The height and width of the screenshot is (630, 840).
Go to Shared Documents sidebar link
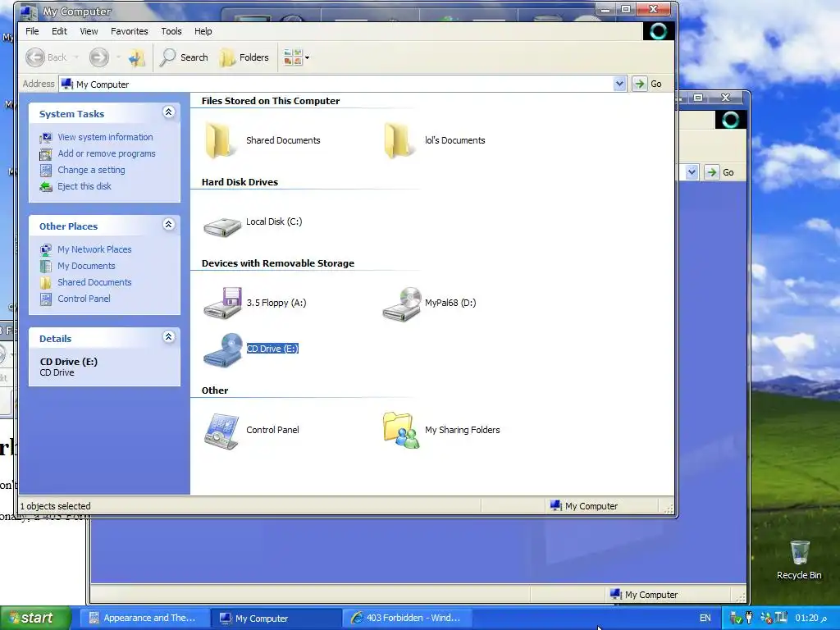[94, 282]
